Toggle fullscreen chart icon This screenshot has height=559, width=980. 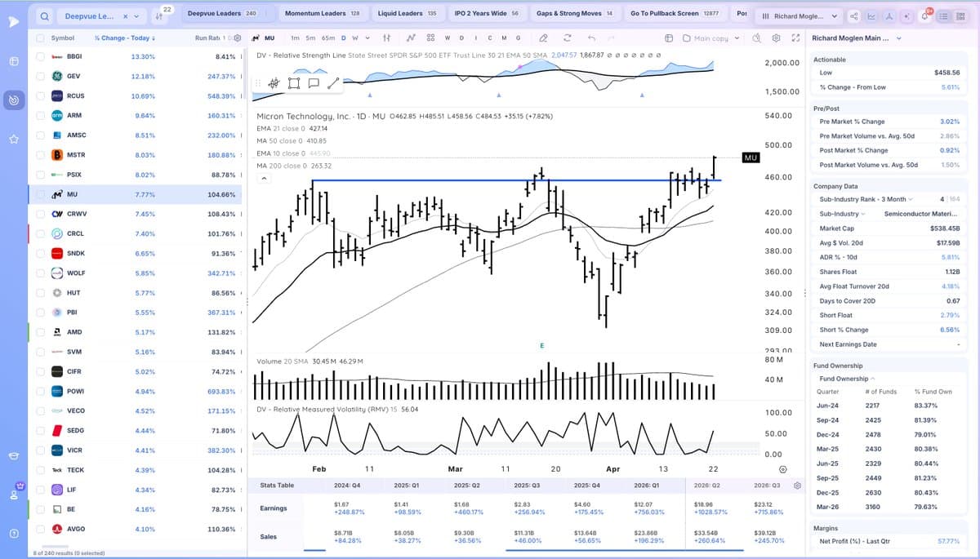coord(794,38)
